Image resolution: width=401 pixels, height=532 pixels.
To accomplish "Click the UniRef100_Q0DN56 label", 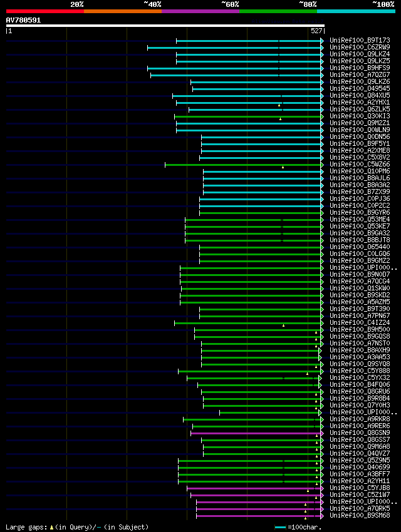I will tap(360, 136).
